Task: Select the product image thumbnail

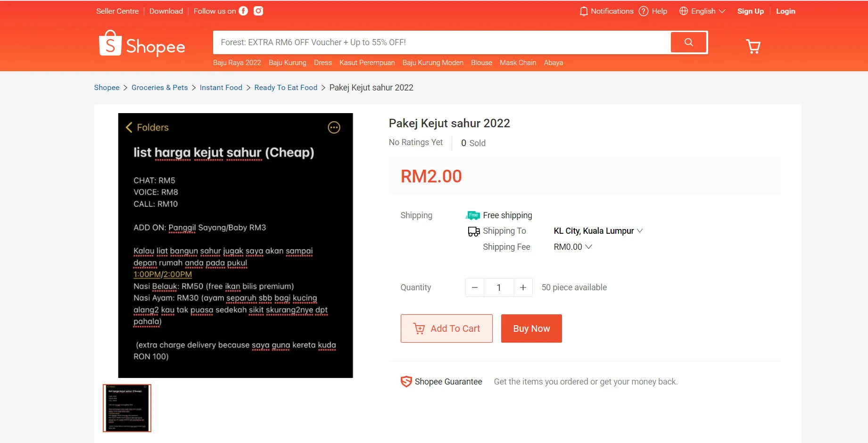Action: 127,408
